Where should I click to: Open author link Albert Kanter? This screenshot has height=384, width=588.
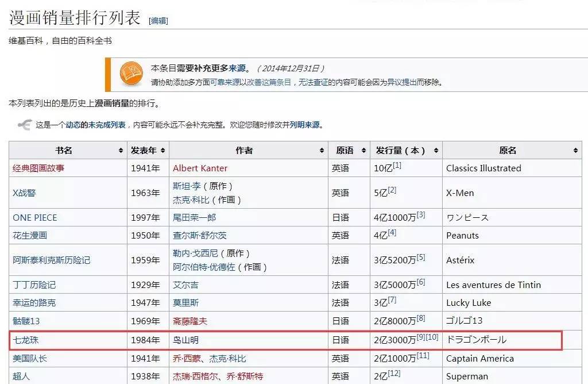(200, 168)
